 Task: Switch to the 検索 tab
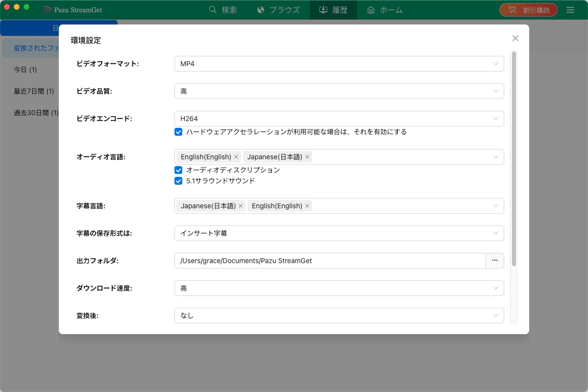click(x=223, y=10)
